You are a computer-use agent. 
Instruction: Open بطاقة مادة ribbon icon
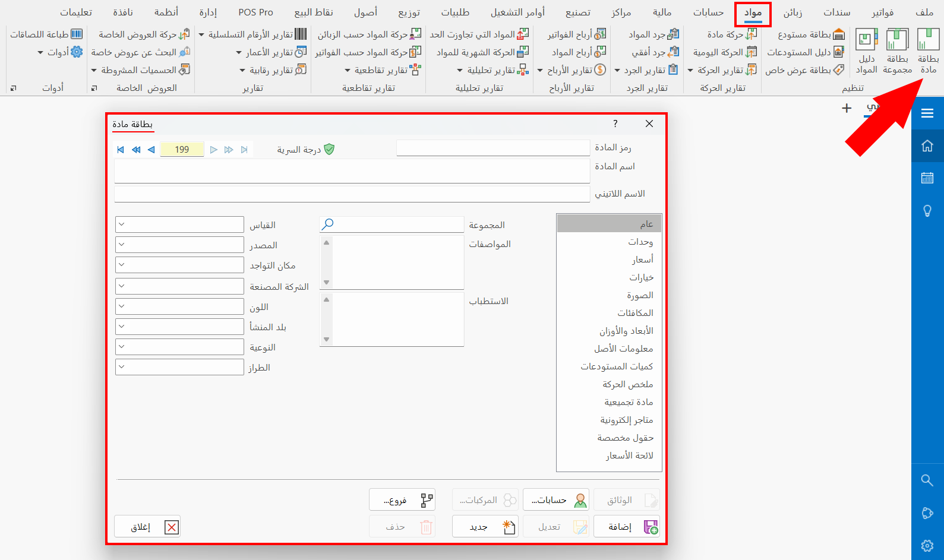pyautogui.click(x=928, y=51)
